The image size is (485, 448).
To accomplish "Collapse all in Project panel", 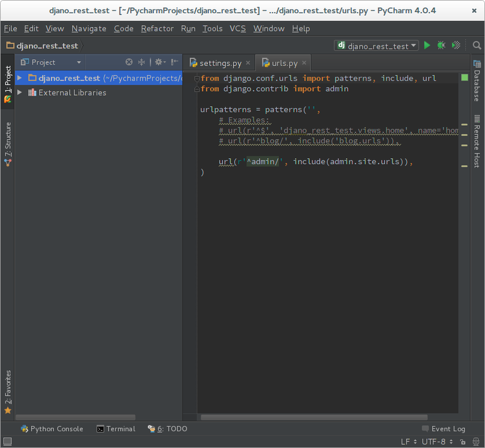I will [x=141, y=62].
